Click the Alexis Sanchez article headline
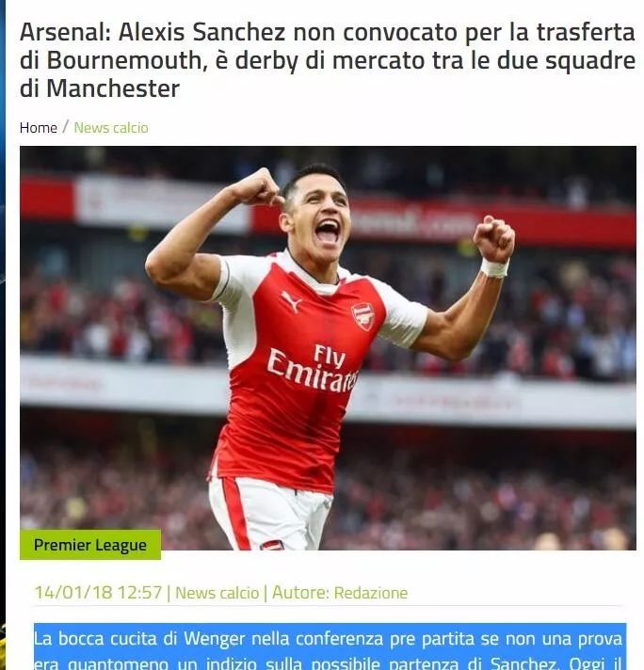This screenshot has height=670, width=644. 327,60
